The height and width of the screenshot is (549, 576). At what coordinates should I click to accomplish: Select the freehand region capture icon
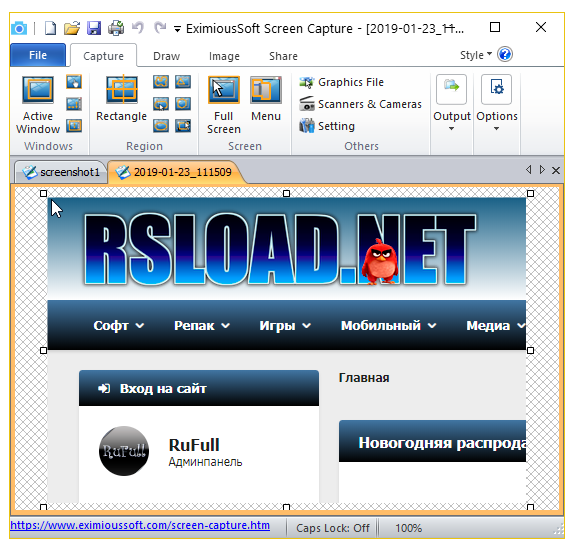(161, 82)
